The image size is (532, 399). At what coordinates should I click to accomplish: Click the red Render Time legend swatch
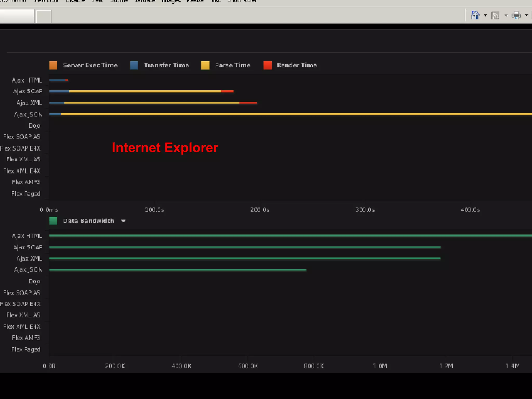(267, 65)
